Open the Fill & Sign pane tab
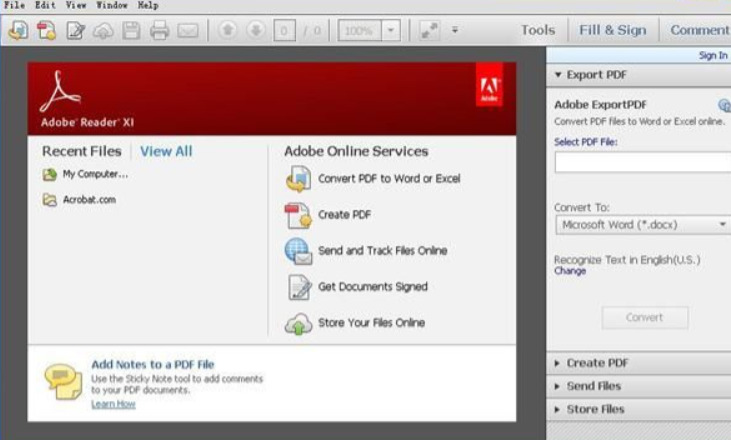The width and height of the screenshot is (731, 440). (613, 30)
